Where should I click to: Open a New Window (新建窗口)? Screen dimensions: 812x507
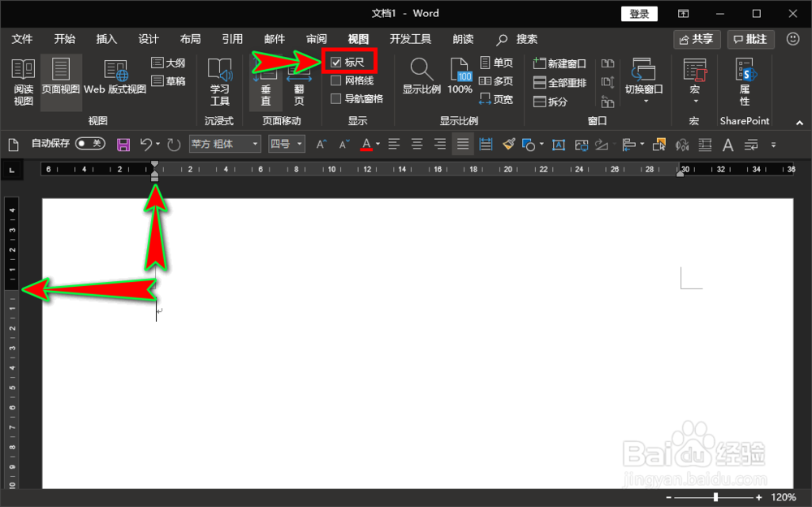[x=559, y=63]
